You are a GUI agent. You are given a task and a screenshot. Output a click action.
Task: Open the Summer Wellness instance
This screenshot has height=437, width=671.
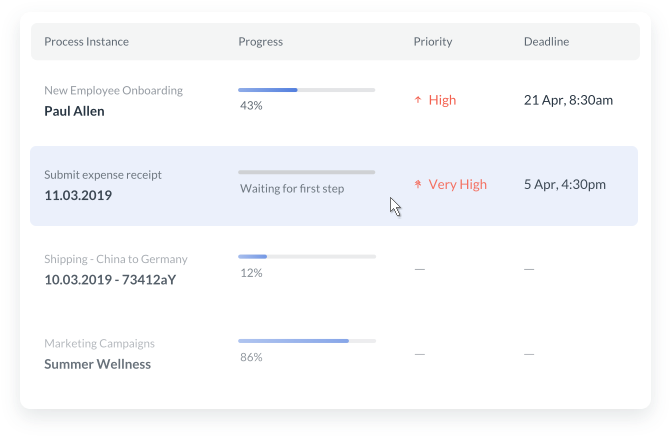(98, 364)
